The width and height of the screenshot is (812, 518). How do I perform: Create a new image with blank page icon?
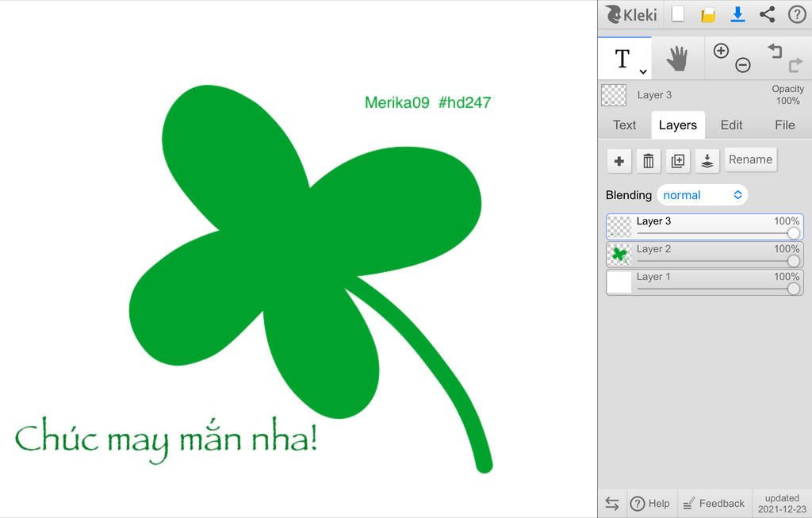pyautogui.click(x=678, y=14)
